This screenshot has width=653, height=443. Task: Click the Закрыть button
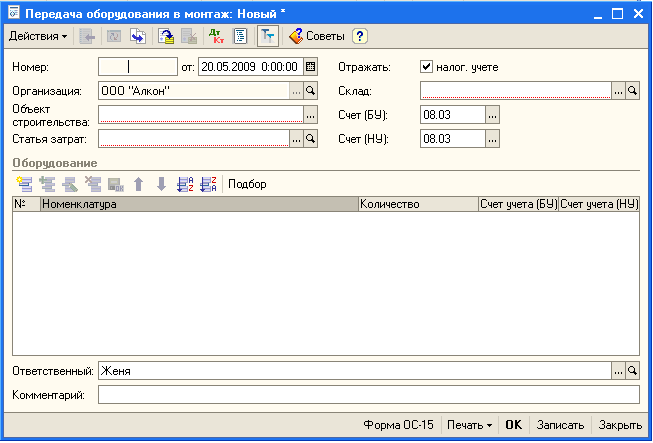pos(620,425)
